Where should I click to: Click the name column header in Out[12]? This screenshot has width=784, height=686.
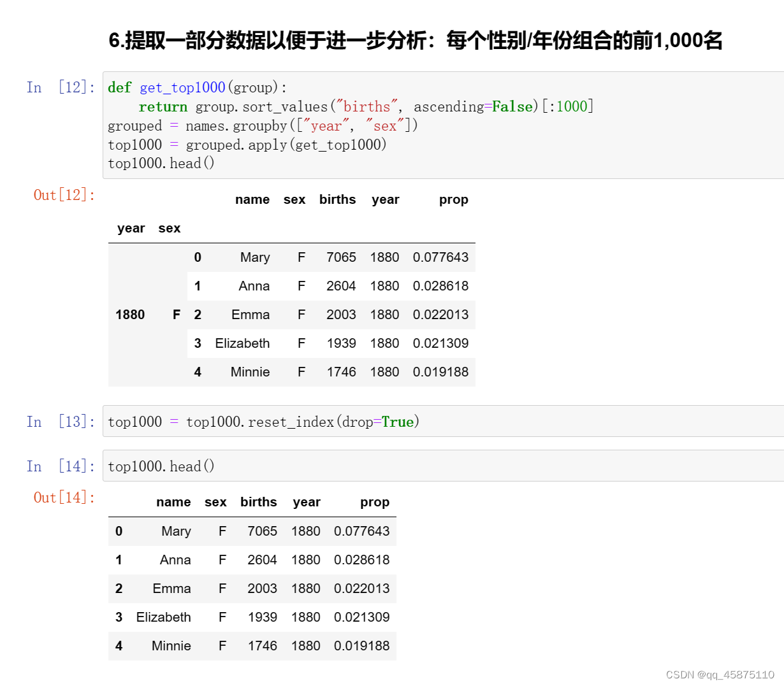(252, 199)
